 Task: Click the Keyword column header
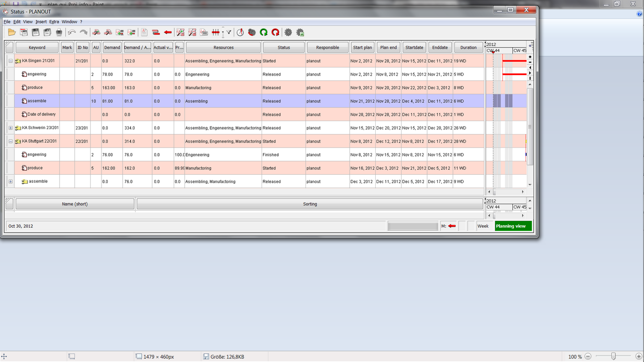[37, 47]
